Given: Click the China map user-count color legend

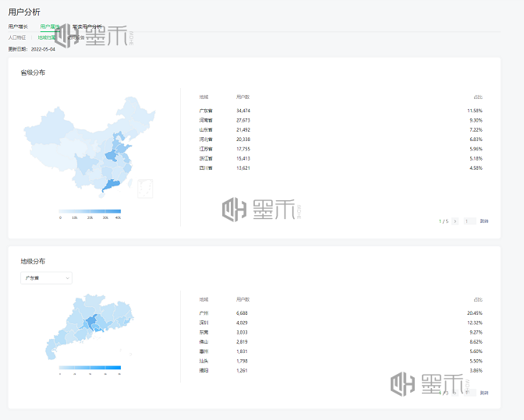Looking at the screenshot, I should tap(90, 211).
